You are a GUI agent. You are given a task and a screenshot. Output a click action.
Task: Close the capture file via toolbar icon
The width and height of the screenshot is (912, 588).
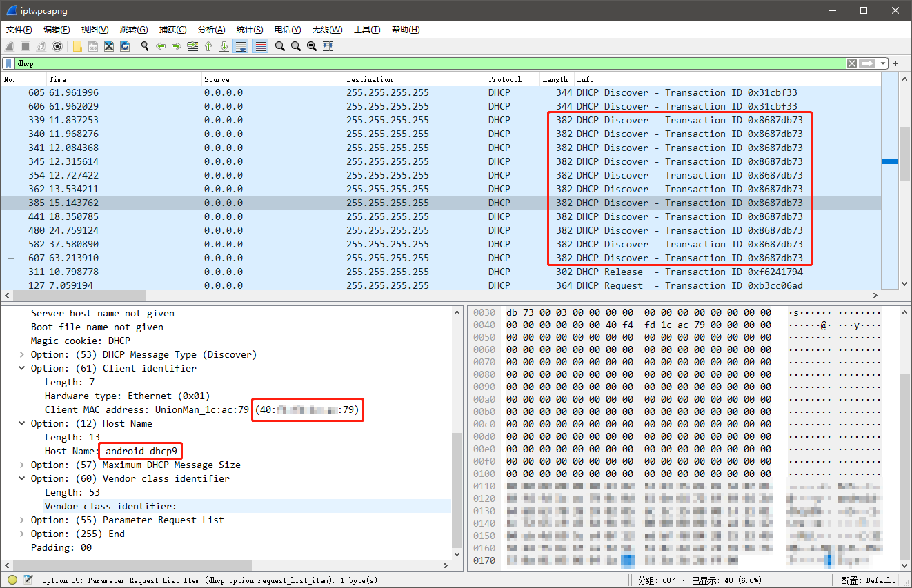coord(109,46)
